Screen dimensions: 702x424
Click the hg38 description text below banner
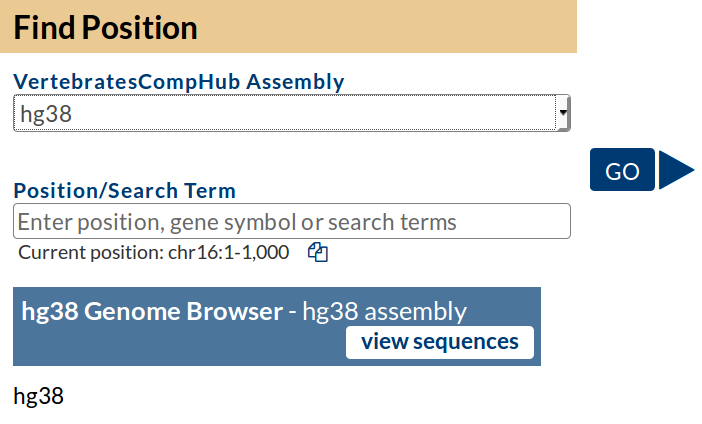click(38, 396)
